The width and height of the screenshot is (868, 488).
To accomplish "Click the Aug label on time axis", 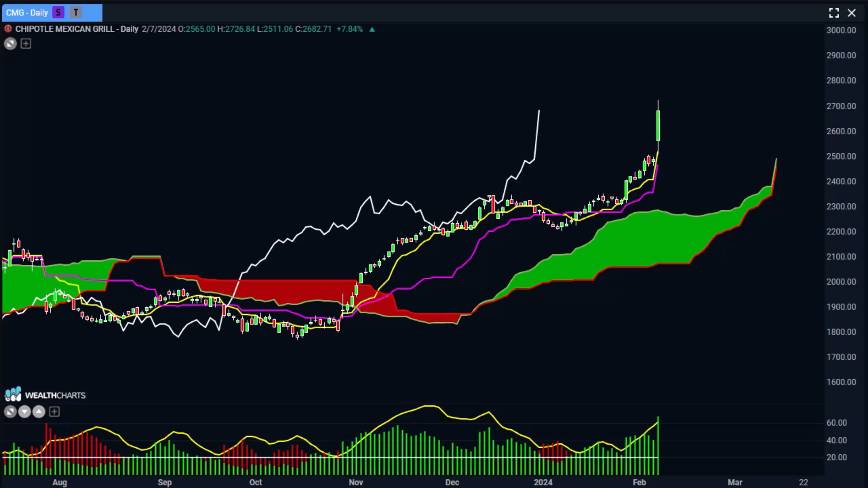I will pyautogui.click(x=60, y=482).
